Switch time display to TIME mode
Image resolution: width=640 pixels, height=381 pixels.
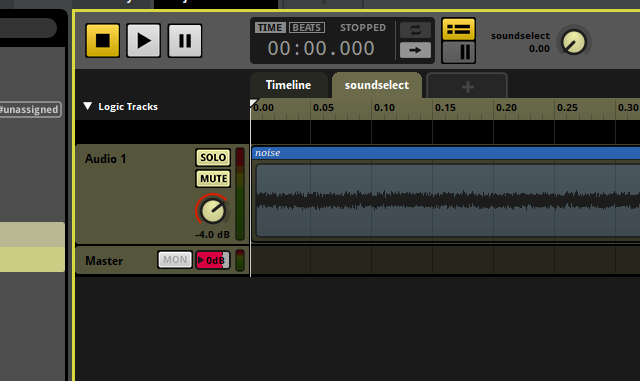270,27
